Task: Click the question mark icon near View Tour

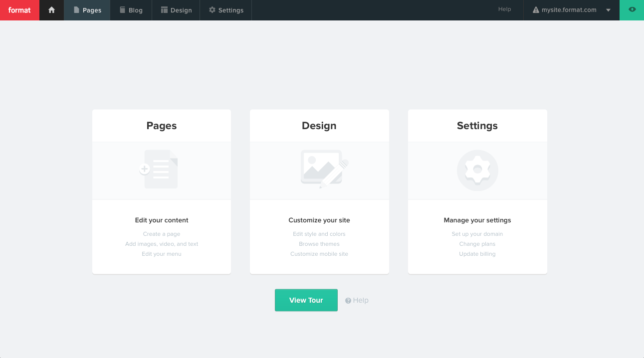Action: point(348,301)
